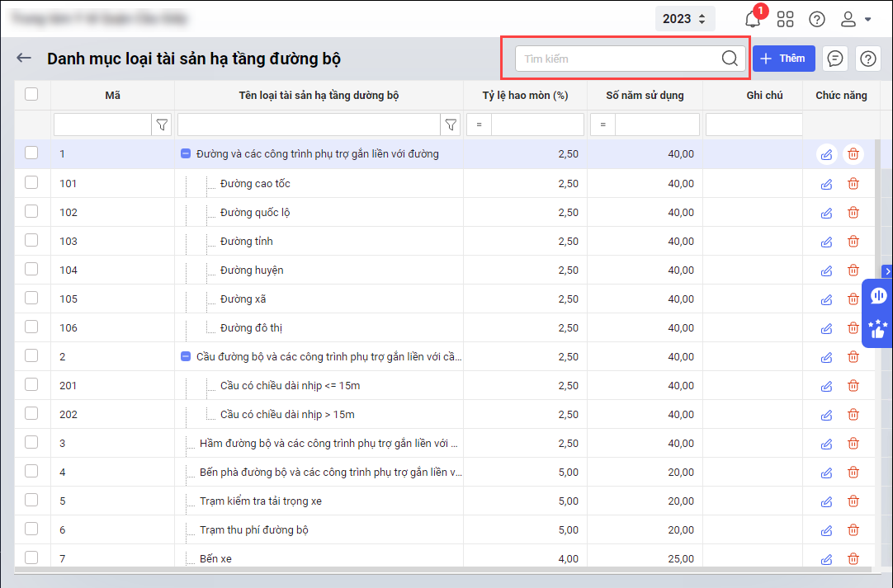Click the back arrow beside page title
This screenshot has height=588, width=893.
24,59
